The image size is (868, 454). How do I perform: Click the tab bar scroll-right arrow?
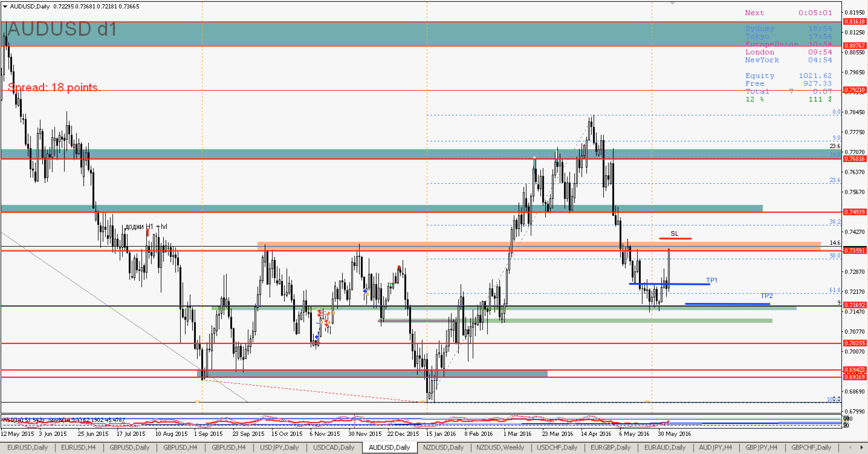pyautogui.click(x=861, y=448)
